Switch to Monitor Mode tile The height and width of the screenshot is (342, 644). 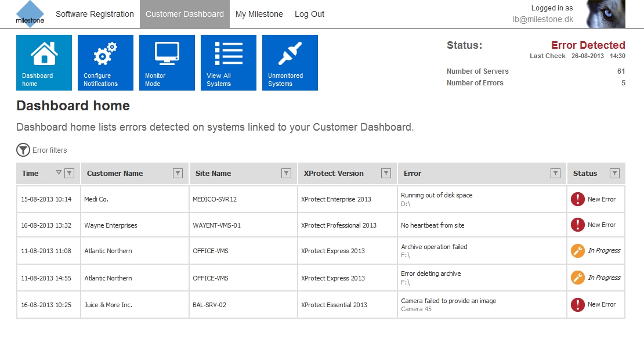click(167, 63)
